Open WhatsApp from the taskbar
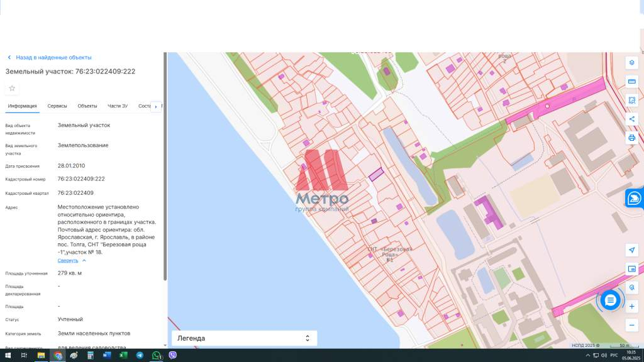This screenshot has width=644, height=362. [156, 356]
